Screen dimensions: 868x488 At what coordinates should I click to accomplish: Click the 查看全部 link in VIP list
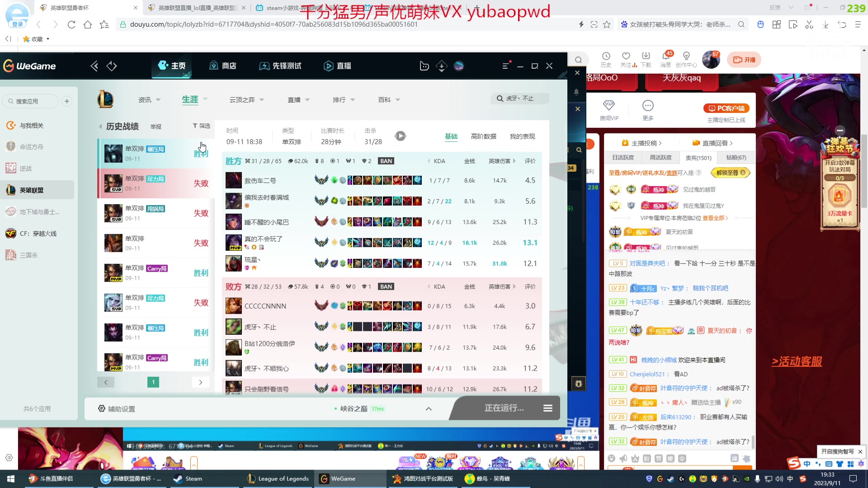(x=715, y=218)
